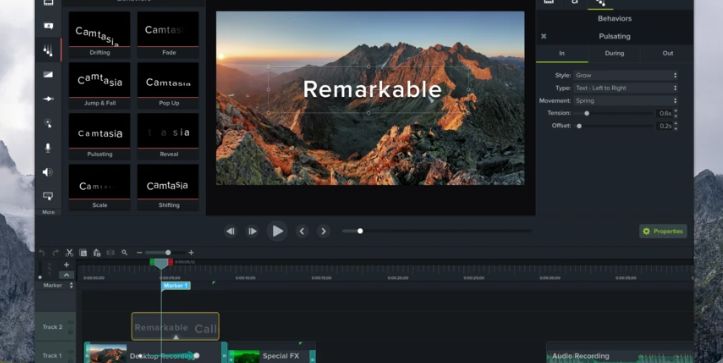Open Voice Narration with the microphone icon
Viewport: 723px width, 363px height.
48,148
